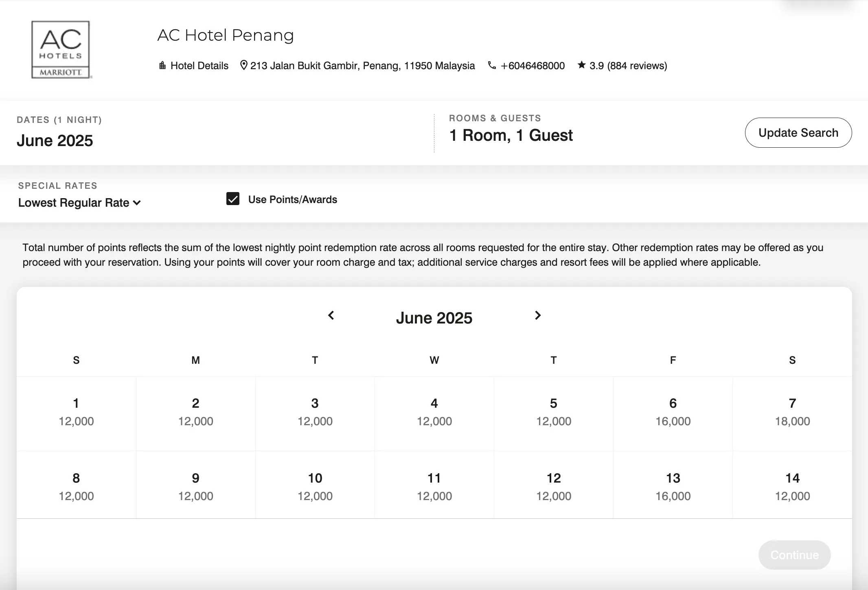Click the phone icon next to hotel number
The image size is (868, 590).
click(x=492, y=66)
